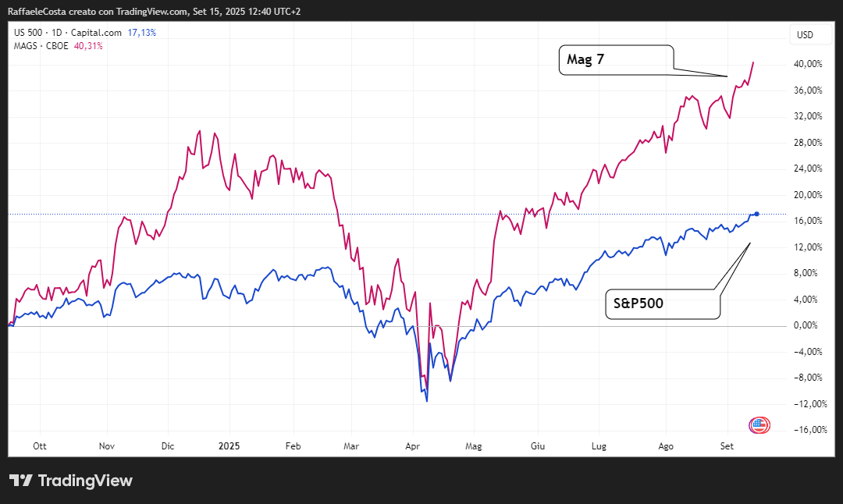Click the 28,00% price axis label
The image size is (843, 504).
[x=808, y=143]
